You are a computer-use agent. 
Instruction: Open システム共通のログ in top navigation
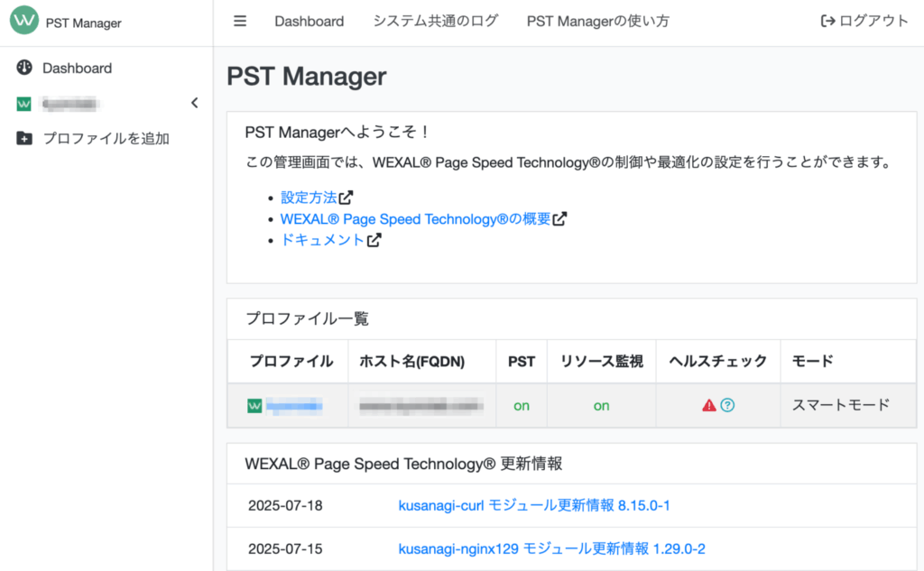[x=436, y=22]
